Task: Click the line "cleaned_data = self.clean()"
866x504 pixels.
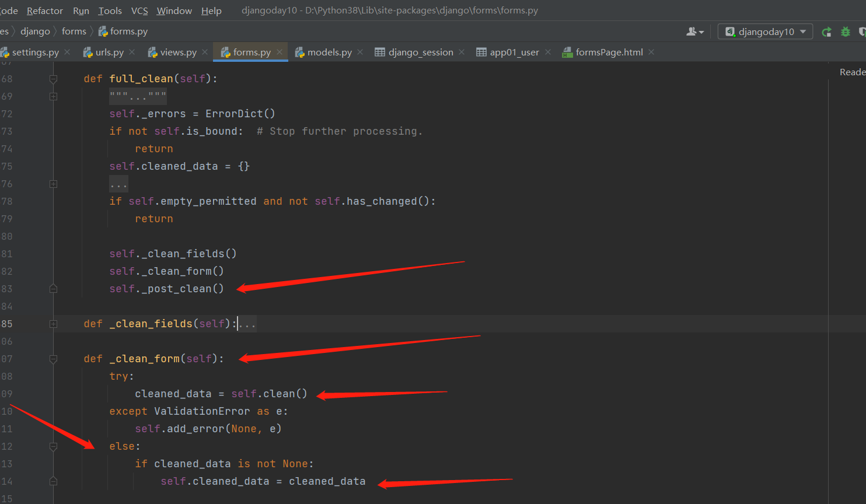Action: pos(221,394)
